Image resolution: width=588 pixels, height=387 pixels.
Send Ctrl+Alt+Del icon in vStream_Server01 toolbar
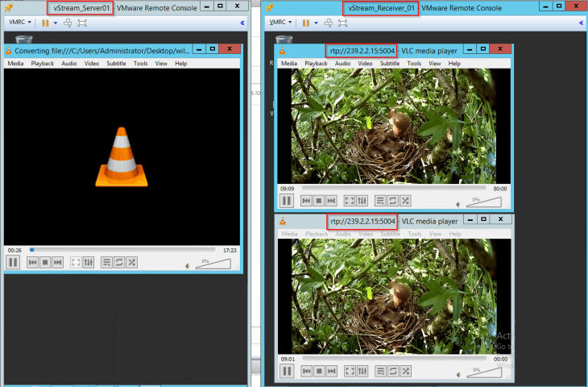(68, 23)
